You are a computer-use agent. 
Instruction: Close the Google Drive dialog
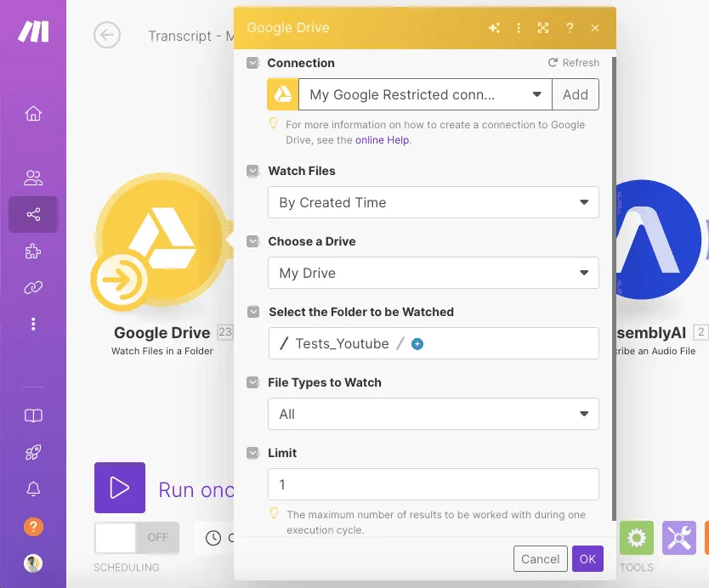click(x=595, y=28)
